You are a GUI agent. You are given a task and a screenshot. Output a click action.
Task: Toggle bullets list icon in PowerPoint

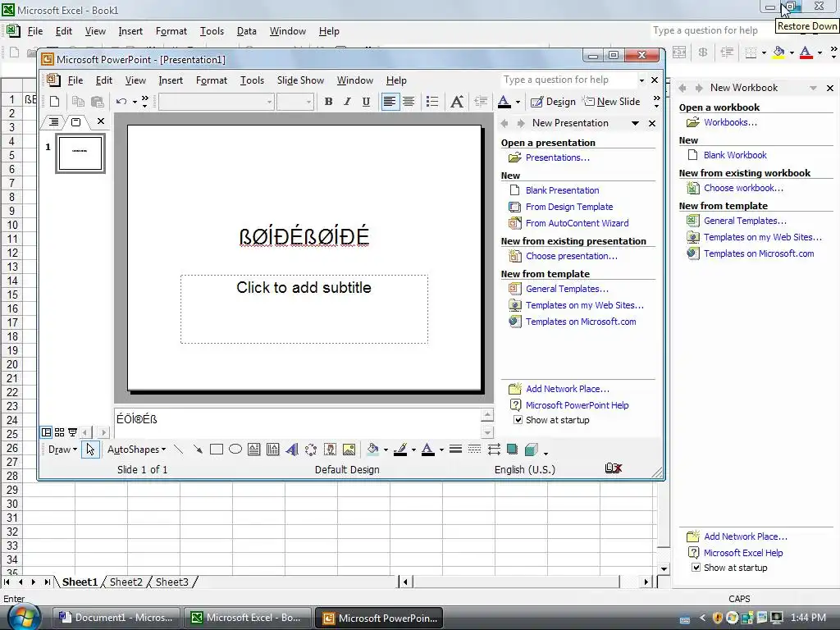pyautogui.click(x=431, y=102)
